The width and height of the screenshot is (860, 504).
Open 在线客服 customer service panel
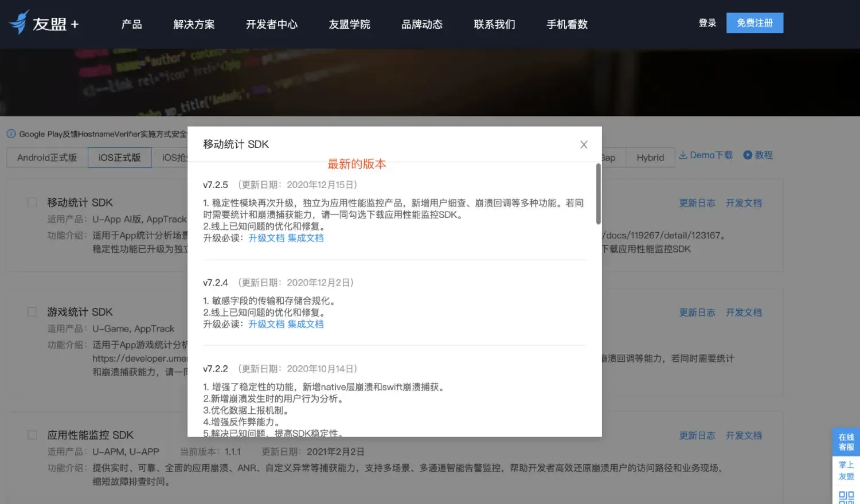click(x=846, y=442)
